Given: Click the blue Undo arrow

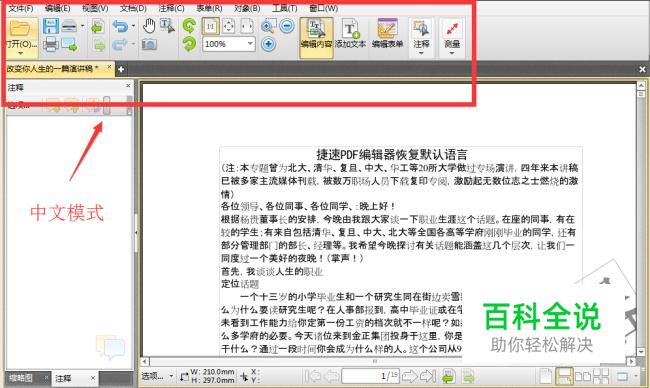Looking at the screenshot, I should [x=120, y=26].
